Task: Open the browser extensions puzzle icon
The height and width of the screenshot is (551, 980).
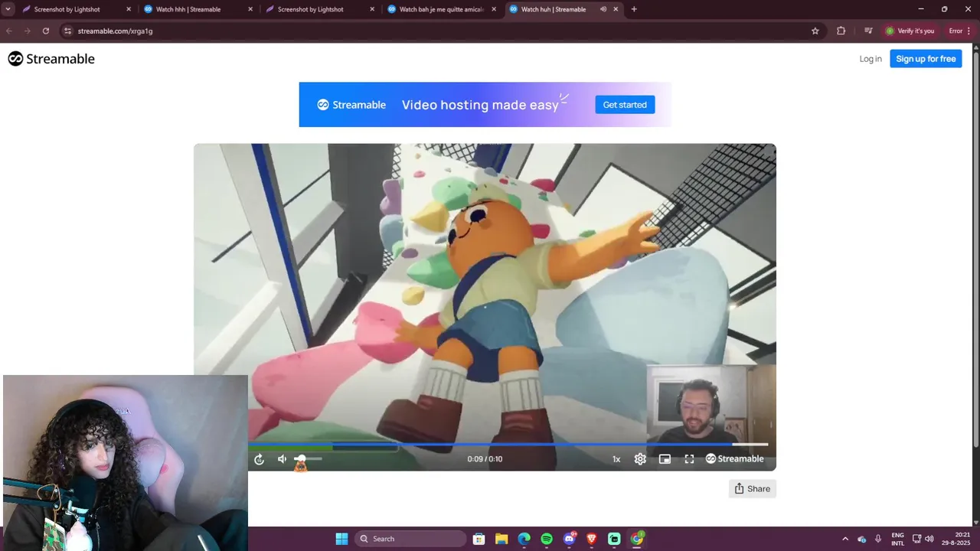Action: [x=841, y=31]
